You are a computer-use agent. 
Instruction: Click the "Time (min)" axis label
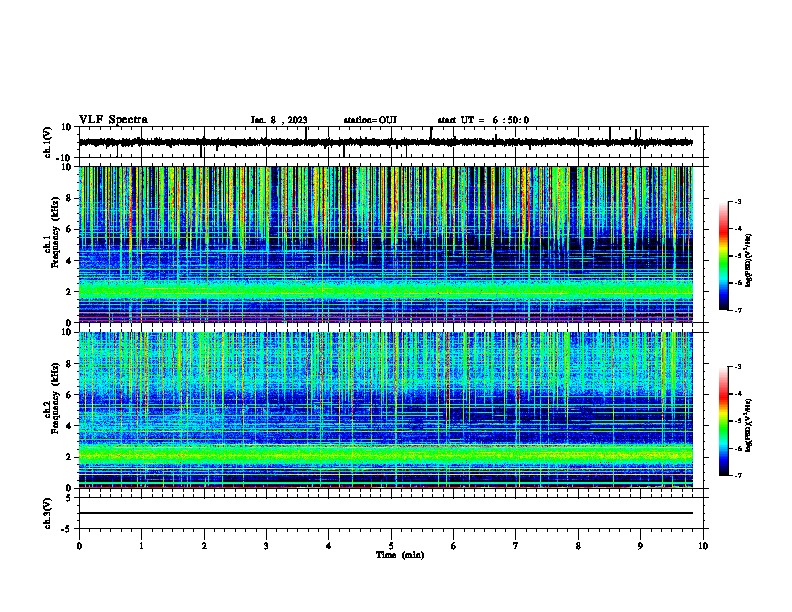(x=400, y=555)
